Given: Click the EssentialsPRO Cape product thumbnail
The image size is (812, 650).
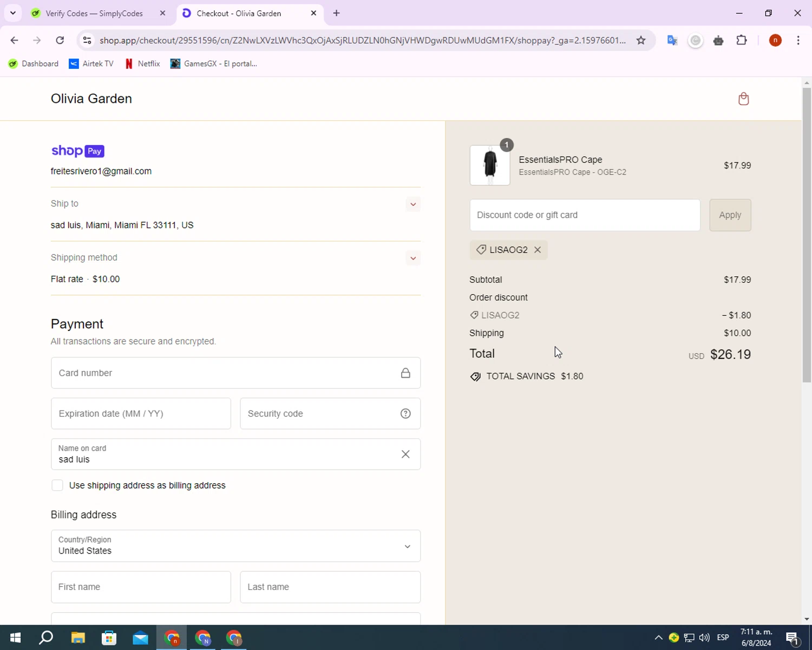Looking at the screenshot, I should click(x=490, y=165).
